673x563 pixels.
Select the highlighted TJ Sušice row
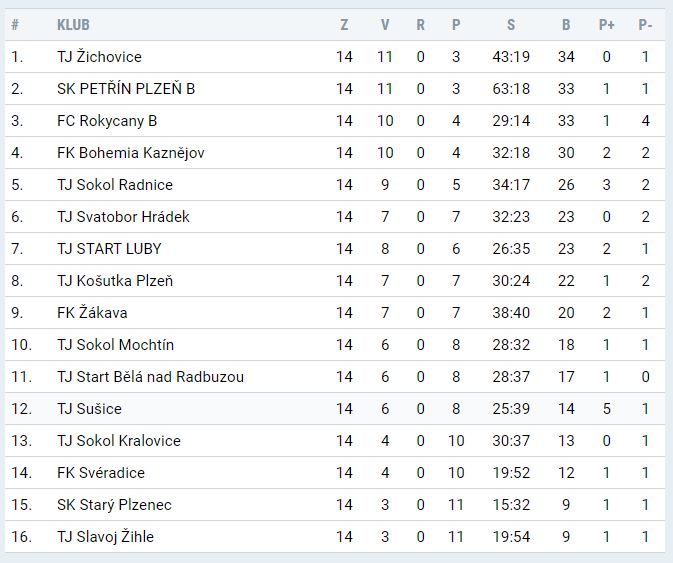point(89,409)
